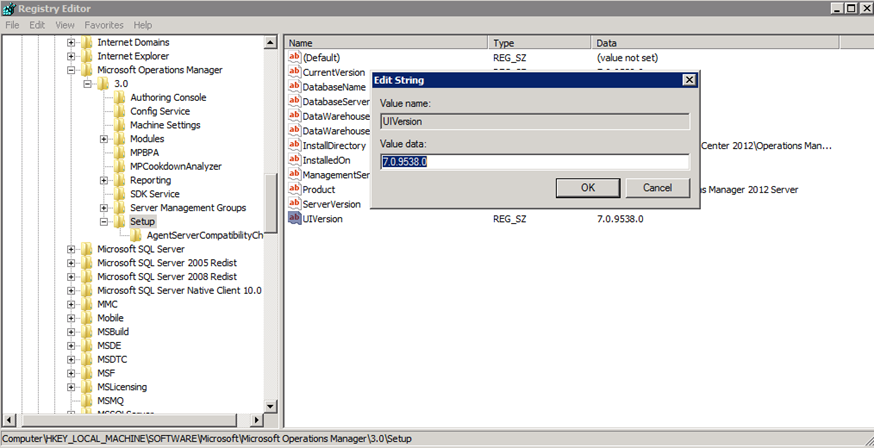Click the (Default) string value icon

(x=294, y=57)
